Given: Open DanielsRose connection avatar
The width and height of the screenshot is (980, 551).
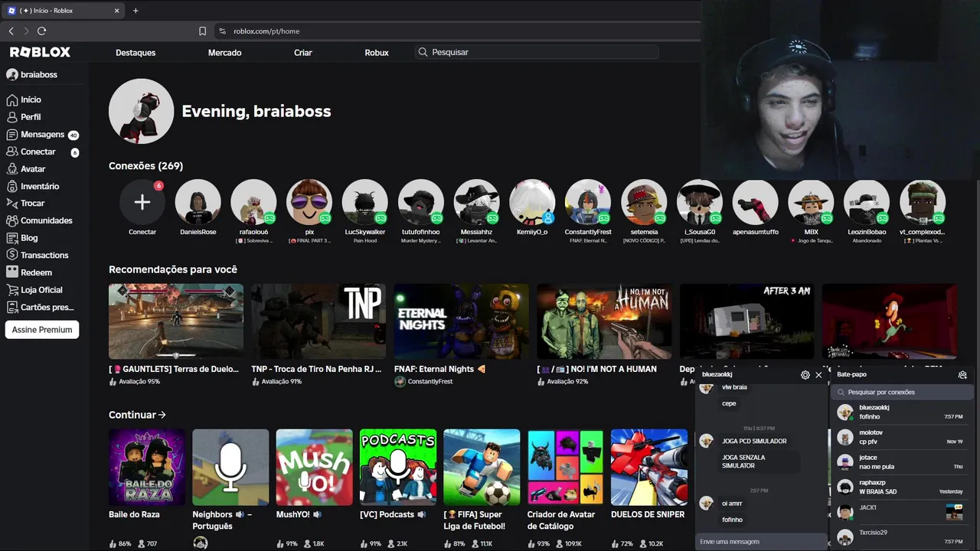Looking at the screenshot, I should tap(198, 202).
